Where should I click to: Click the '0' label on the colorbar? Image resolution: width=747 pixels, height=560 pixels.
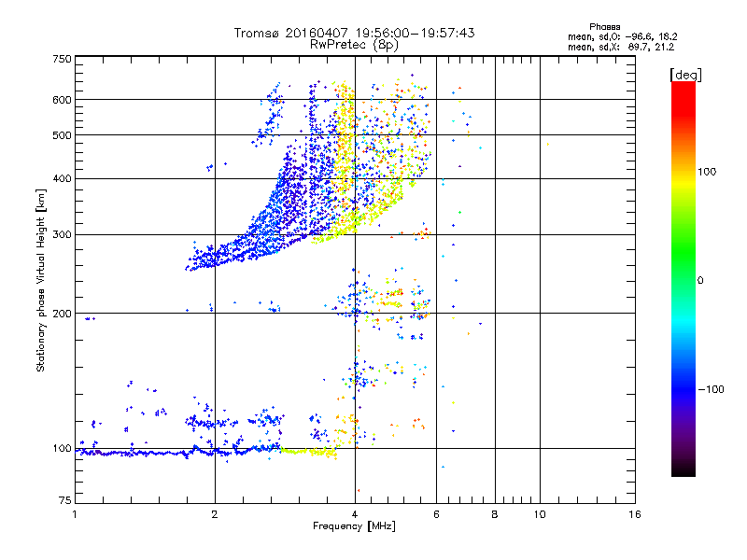point(700,281)
